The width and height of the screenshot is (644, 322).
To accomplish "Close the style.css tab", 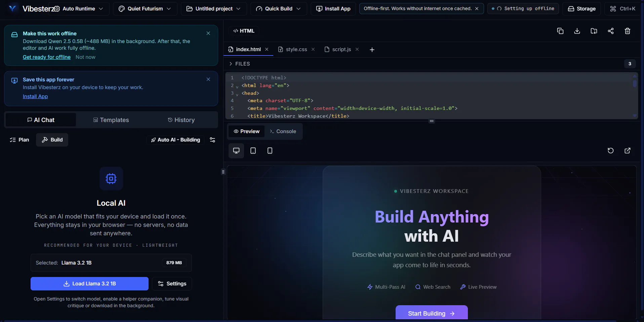I will [x=313, y=49].
